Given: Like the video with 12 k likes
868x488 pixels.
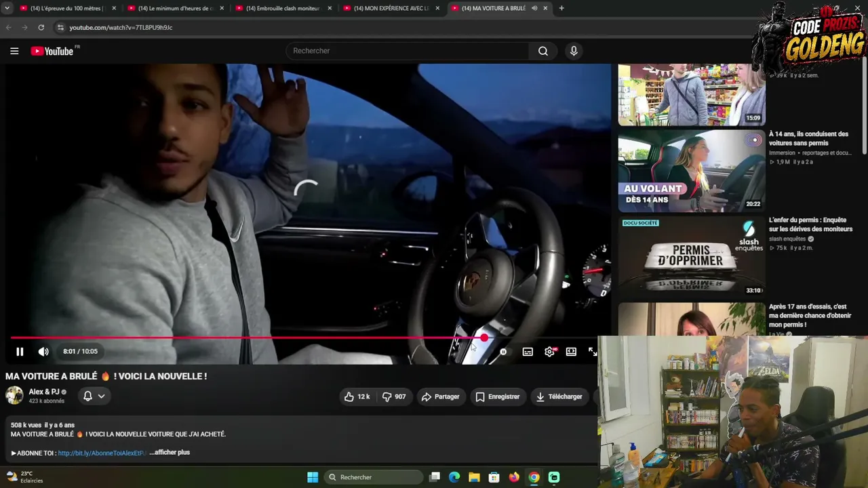Looking at the screenshot, I should tap(357, 396).
